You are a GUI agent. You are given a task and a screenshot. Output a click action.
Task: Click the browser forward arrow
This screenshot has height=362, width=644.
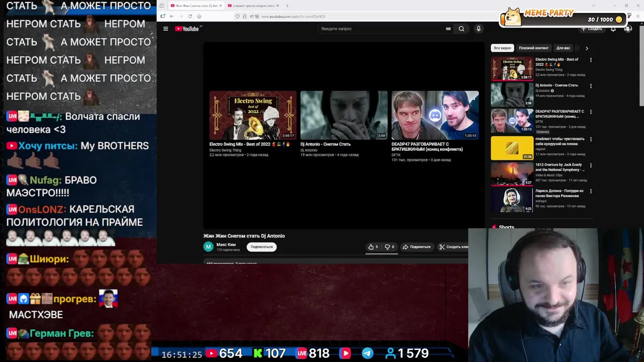tap(181, 16)
